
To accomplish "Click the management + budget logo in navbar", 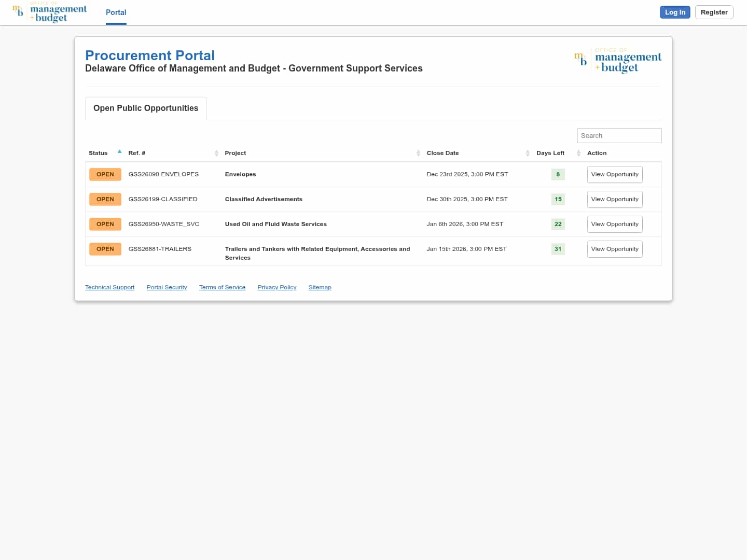I will (49, 12).
